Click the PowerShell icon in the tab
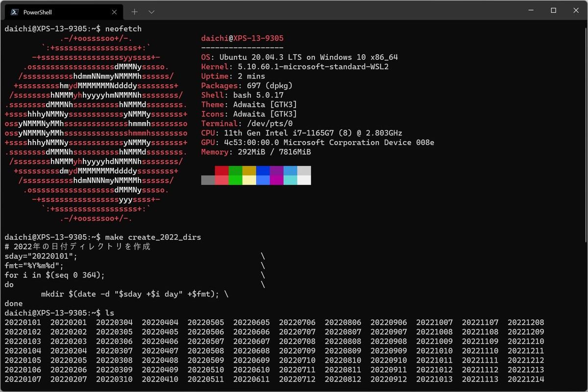This screenshot has width=588, height=392. click(15, 12)
